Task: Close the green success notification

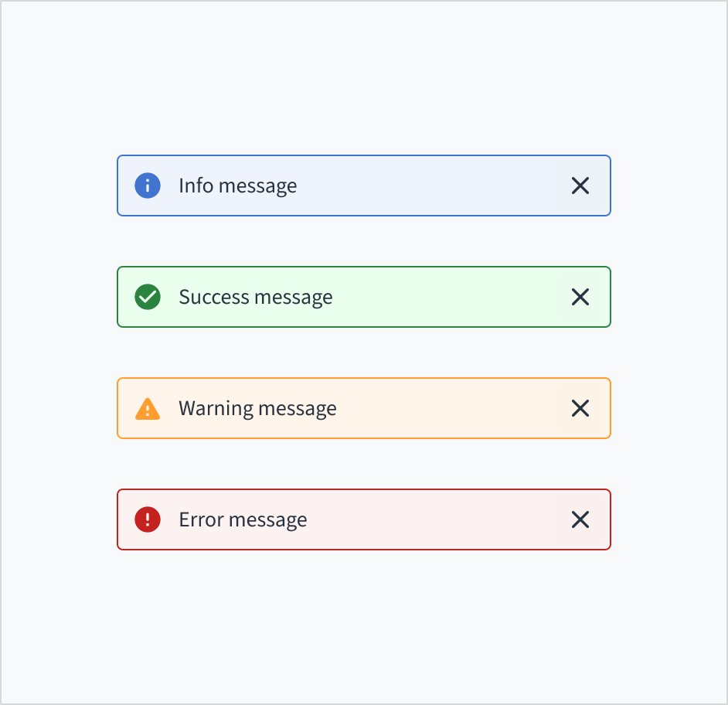Action: point(580,297)
